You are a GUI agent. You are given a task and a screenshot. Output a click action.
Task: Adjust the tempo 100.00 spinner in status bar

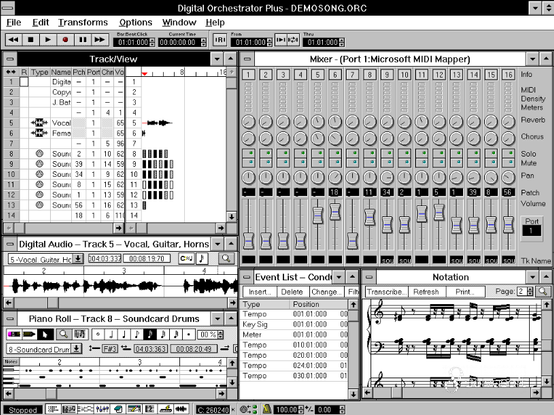click(x=301, y=410)
